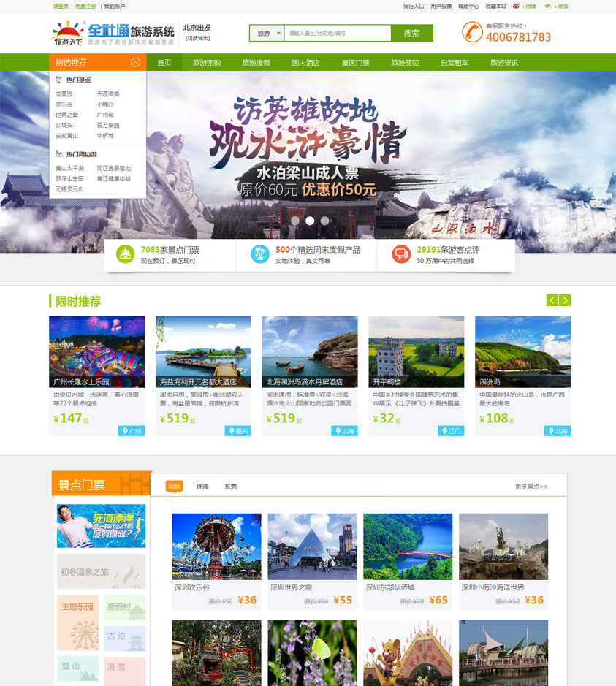
Task: Collapse the 精选推荐 menu with circle arrow
Action: pyautogui.click(x=135, y=63)
